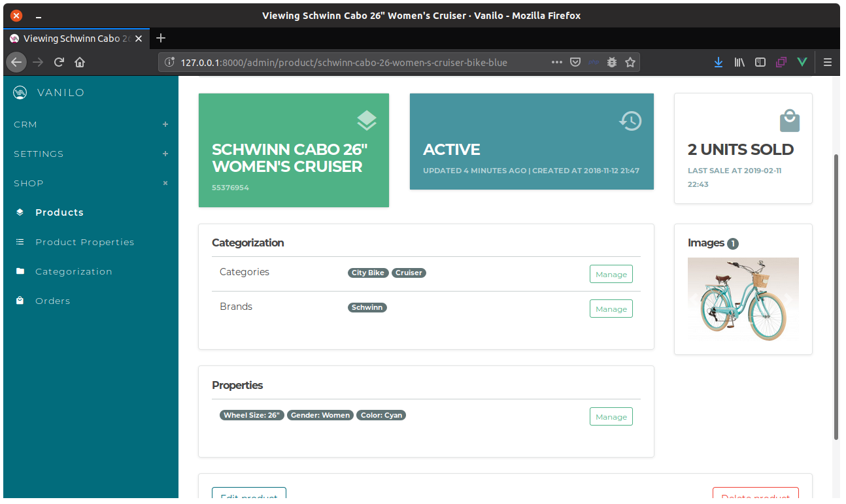
Task: Click the plus icon beside Settings
Action: click(x=165, y=154)
